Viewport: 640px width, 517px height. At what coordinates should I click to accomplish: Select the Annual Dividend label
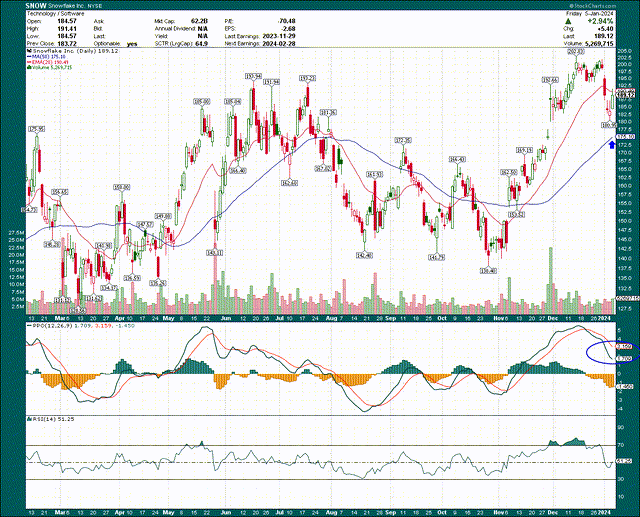tap(175, 29)
